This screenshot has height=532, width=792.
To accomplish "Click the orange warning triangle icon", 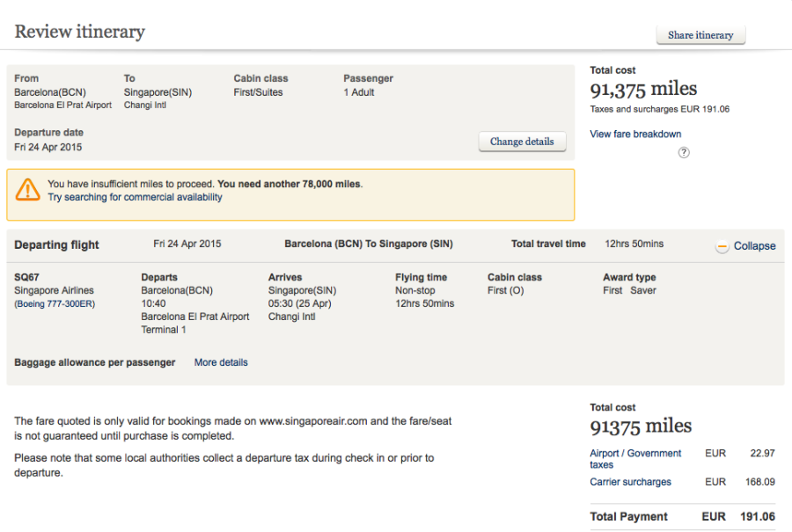I will pos(28,189).
